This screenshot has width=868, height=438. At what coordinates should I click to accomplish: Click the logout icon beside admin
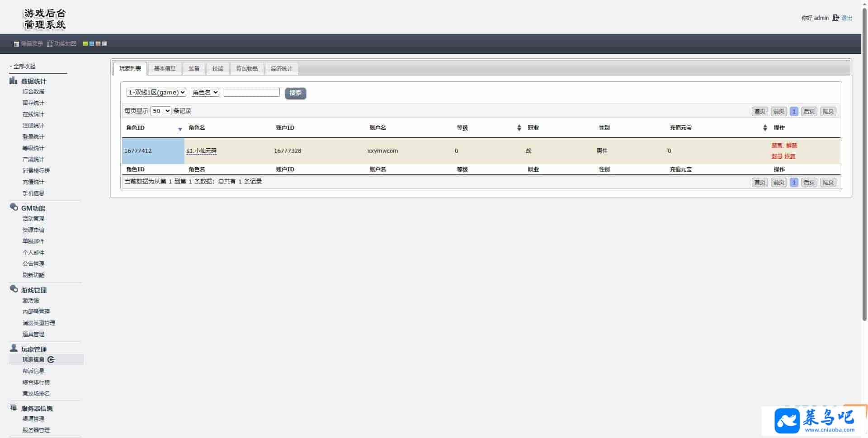point(835,18)
